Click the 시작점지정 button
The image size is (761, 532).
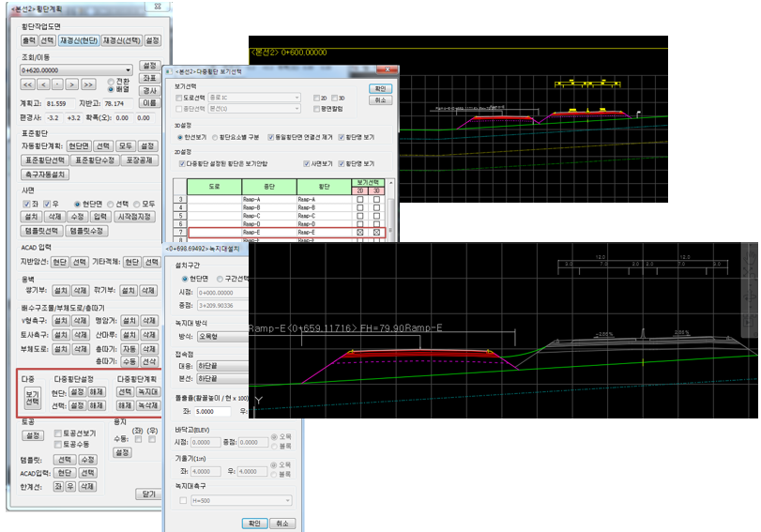coord(135,217)
